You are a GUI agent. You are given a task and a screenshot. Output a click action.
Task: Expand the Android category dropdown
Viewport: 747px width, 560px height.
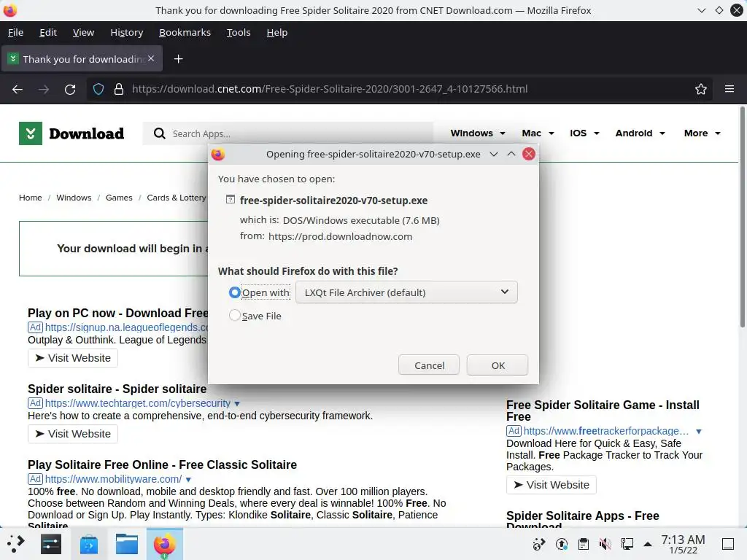click(x=662, y=134)
